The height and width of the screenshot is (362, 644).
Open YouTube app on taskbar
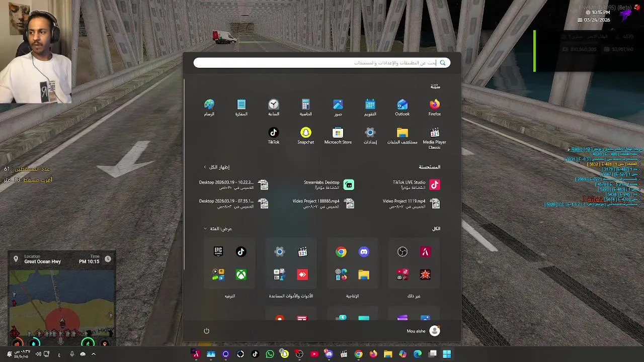point(314,354)
